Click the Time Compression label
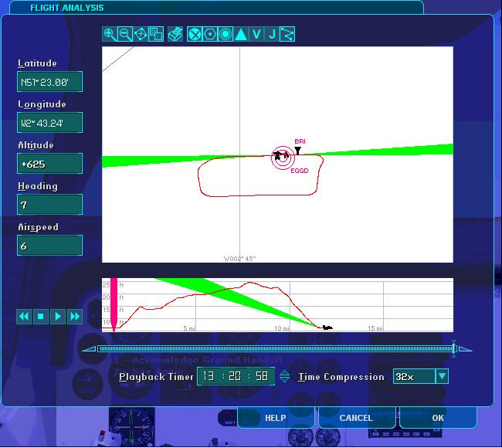502x448 pixels. [x=341, y=377]
